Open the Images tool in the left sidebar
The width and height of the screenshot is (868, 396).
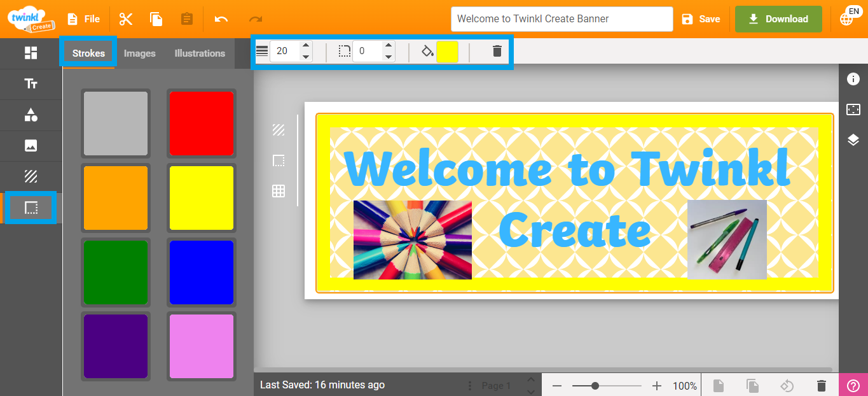(x=30, y=146)
